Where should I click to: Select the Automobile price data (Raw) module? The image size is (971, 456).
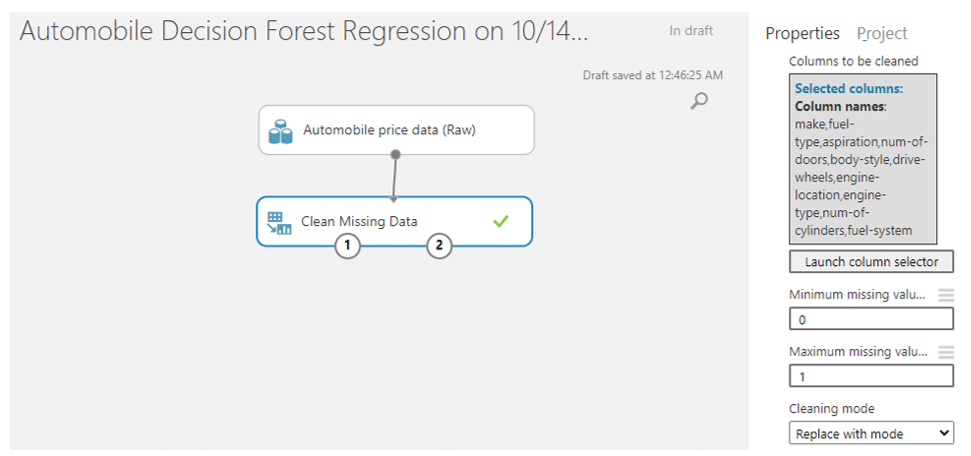396,129
